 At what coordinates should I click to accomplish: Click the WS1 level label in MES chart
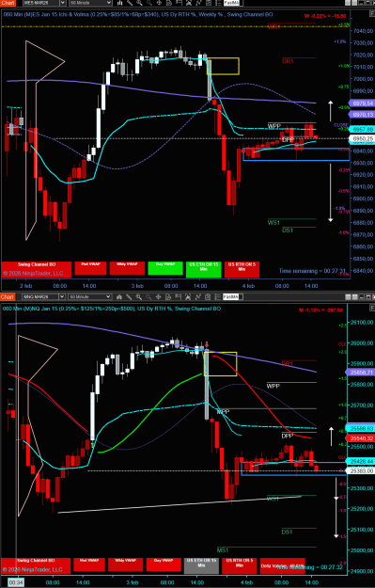(x=273, y=222)
